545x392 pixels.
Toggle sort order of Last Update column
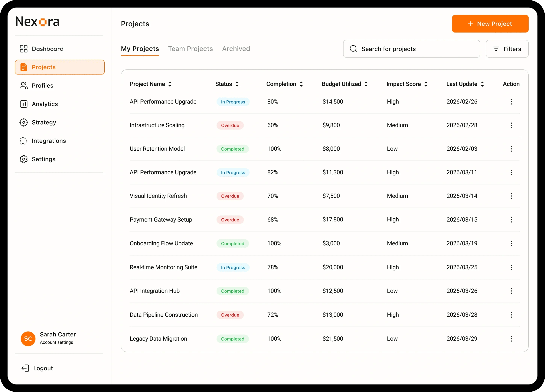coord(482,84)
